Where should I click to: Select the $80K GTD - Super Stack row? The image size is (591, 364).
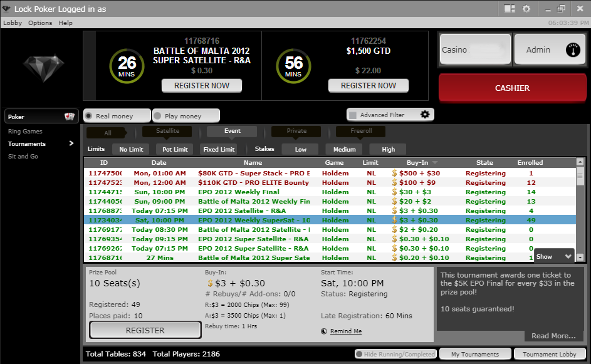click(x=330, y=173)
